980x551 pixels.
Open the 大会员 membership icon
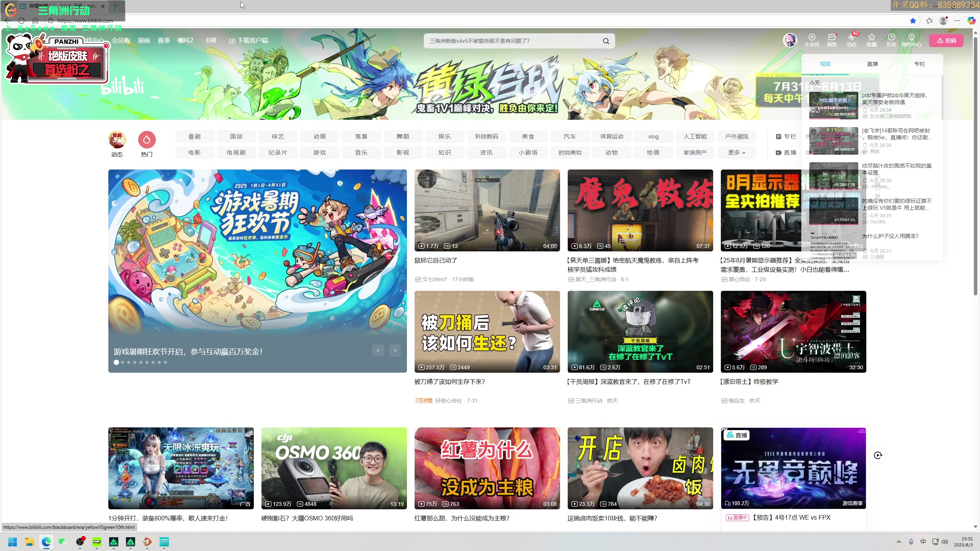(812, 40)
